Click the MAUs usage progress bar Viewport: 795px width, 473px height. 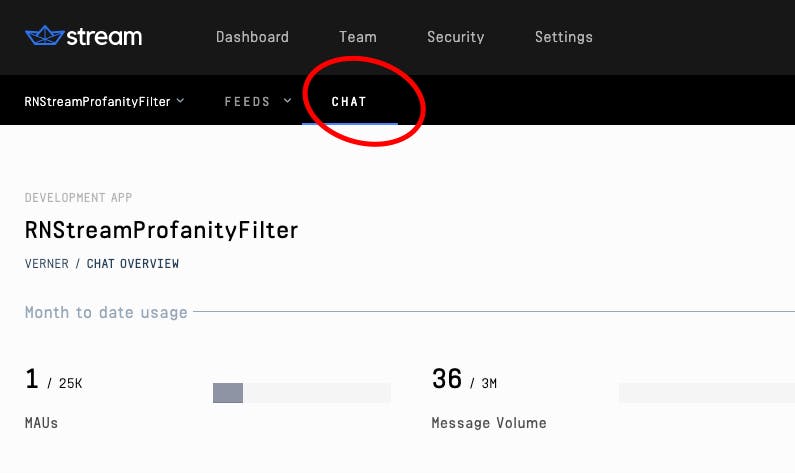(x=301, y=393)
